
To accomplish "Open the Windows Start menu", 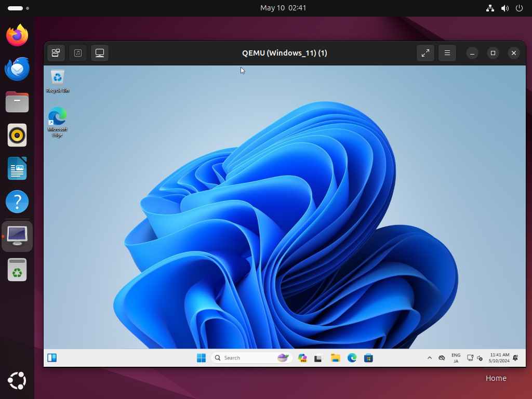I will pos(201,357).
